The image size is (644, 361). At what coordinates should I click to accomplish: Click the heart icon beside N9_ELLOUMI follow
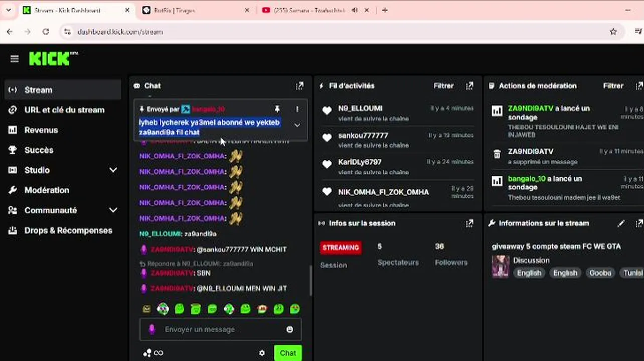[327, 111]
